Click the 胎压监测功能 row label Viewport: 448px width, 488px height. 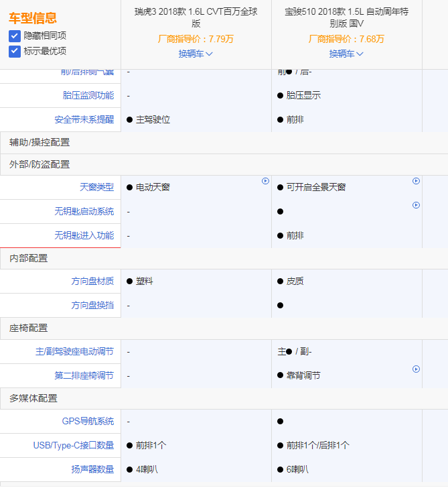click(88, 95)
